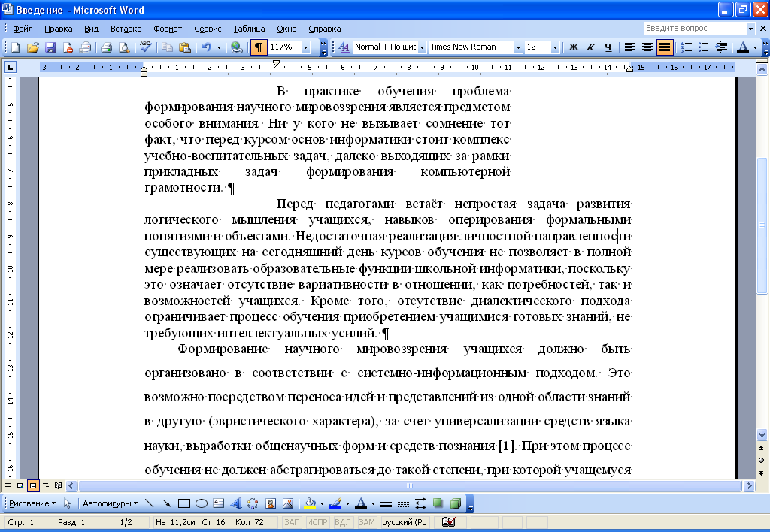The width and height of the screenshot is (770, 532).
Task: Toggle Bold (Ж) formatting
Action: (573, 47)
